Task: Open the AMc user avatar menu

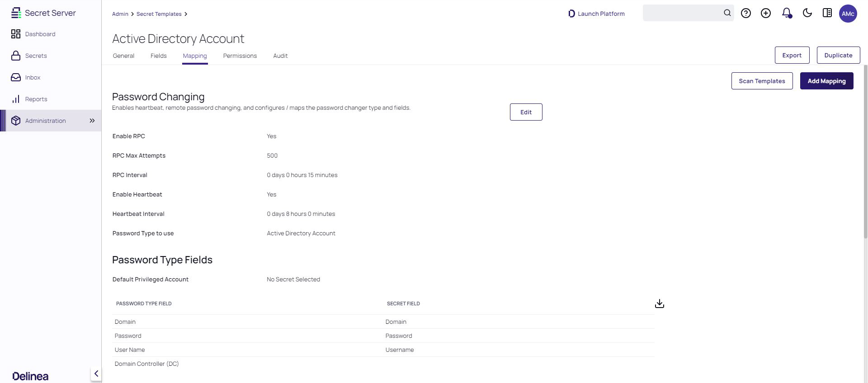Action: click(848, 14)
